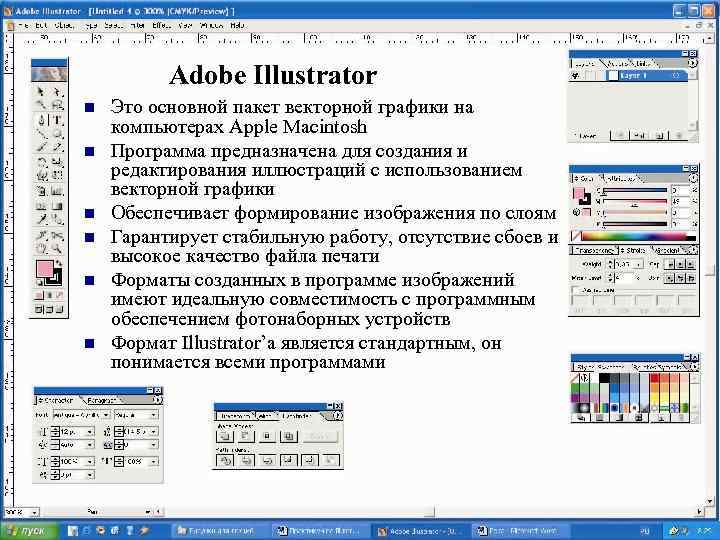Click the Start (пуск) button
The image size is (720, 540).
point(29,531)
